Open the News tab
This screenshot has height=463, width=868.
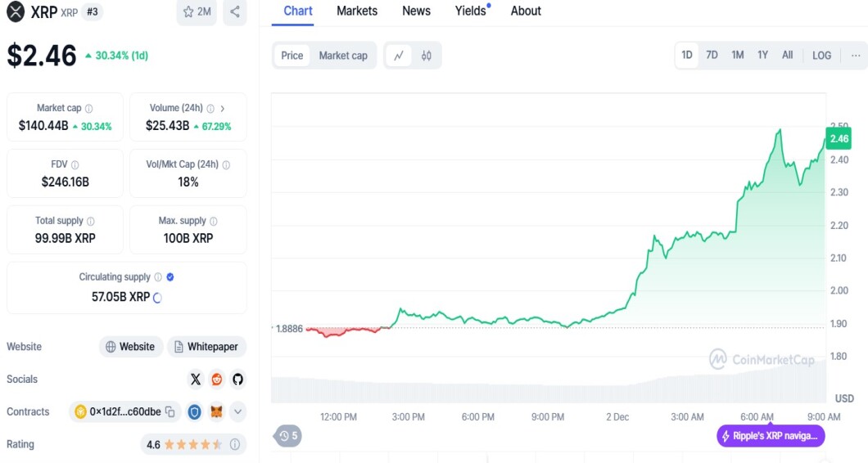coord(416,11)
